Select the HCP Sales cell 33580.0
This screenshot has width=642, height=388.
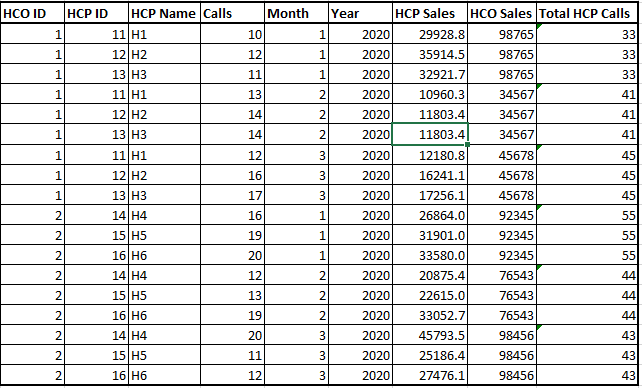tap(430, 255)
